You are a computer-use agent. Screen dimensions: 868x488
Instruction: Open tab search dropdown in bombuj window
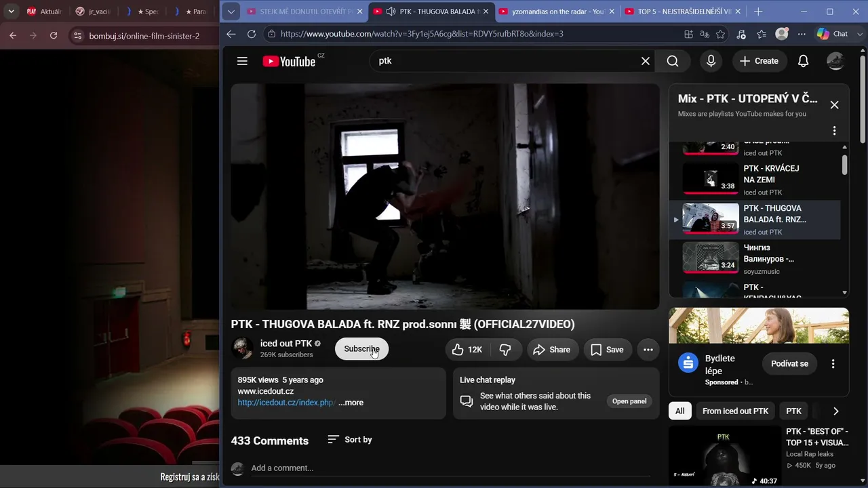point(12,12)
